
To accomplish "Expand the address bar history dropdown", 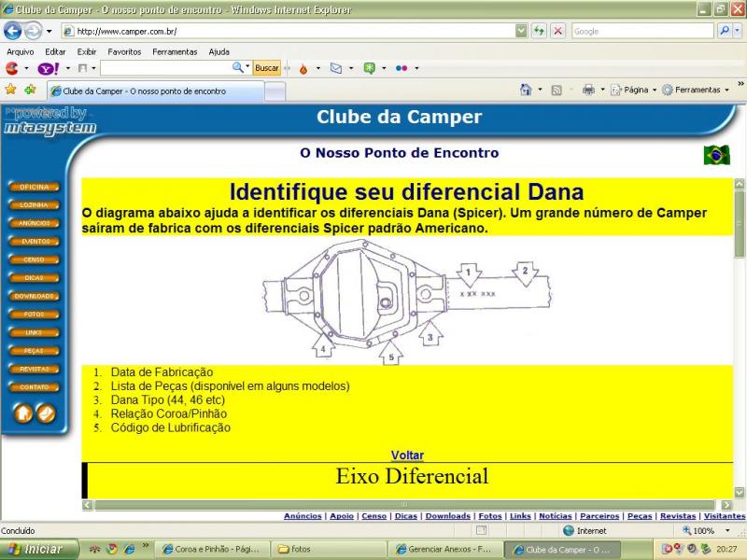I will 521,32.
